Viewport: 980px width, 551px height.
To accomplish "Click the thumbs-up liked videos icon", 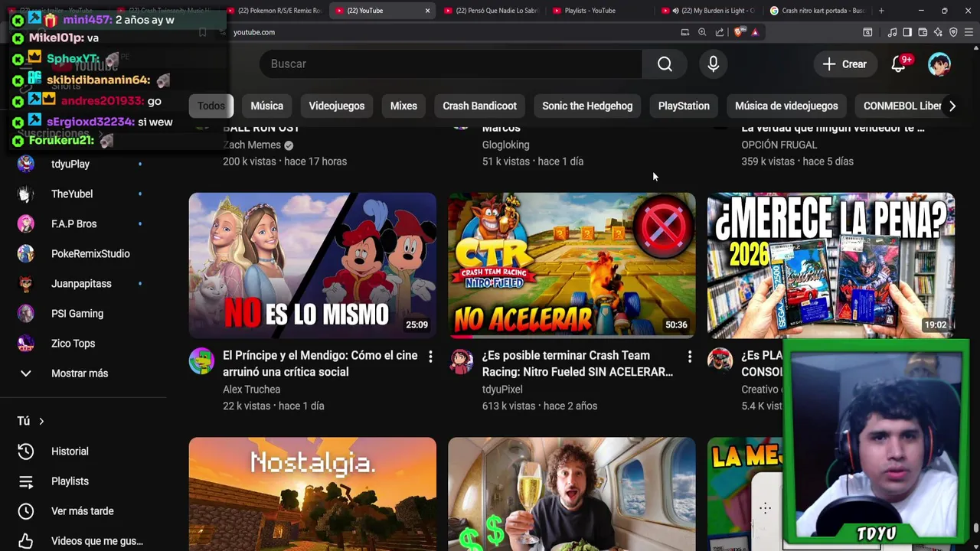I will coord(26,541).
